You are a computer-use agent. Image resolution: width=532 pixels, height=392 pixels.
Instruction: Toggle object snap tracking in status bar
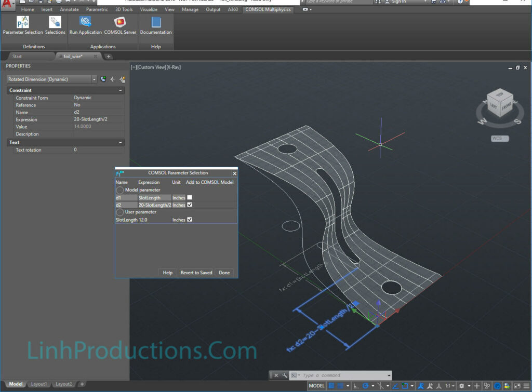[x=395, y=386]
